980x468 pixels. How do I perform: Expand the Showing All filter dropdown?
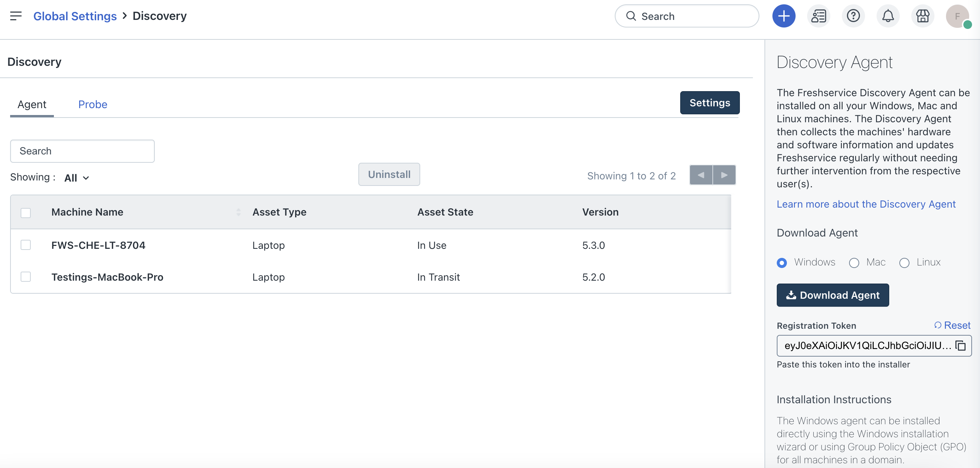click(x=76, y=178)
